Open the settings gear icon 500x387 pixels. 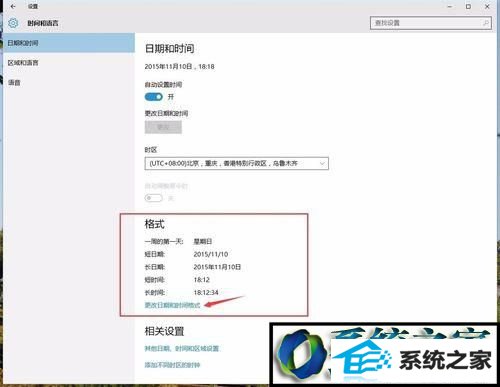13,23
